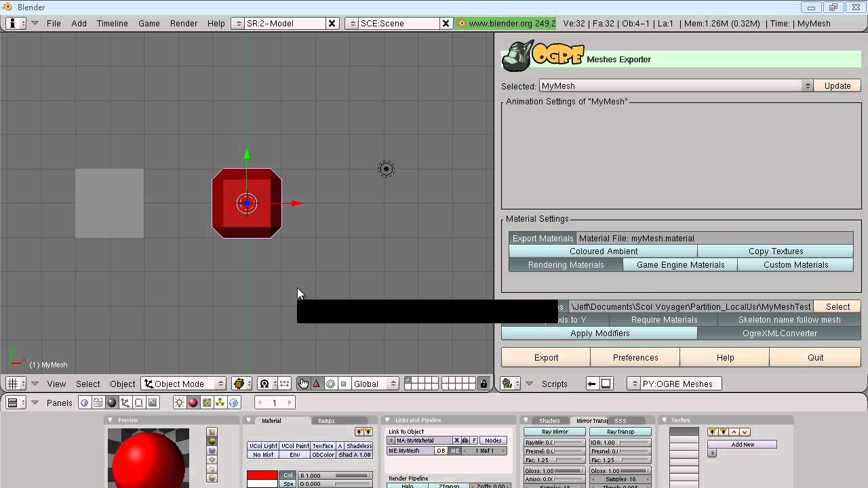This screenshot has height=488, width=868.
Task: Open the draw type solid cube selector
Action: [241, 384]
